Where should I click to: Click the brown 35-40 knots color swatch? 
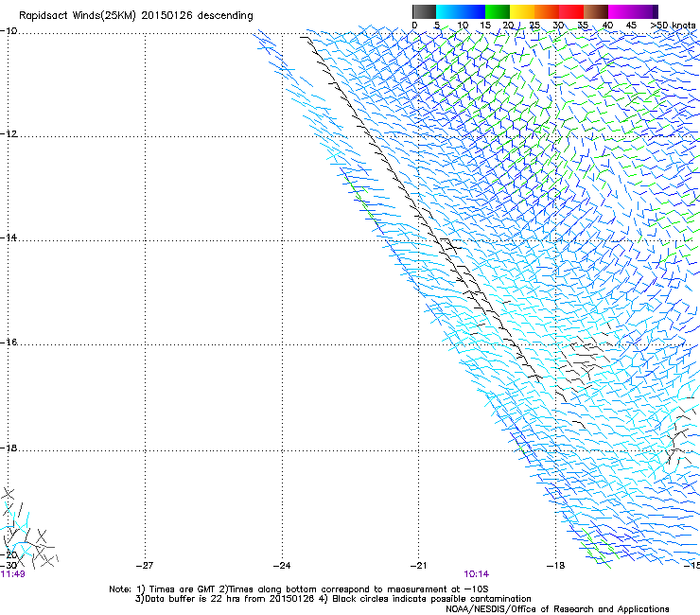[x=596, y=11]
